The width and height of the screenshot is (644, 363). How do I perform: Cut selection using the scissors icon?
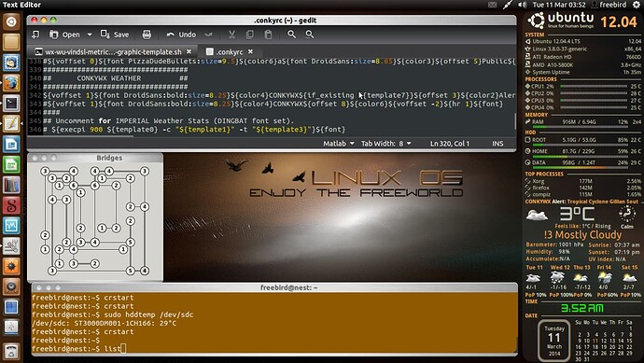click(231, 35)
